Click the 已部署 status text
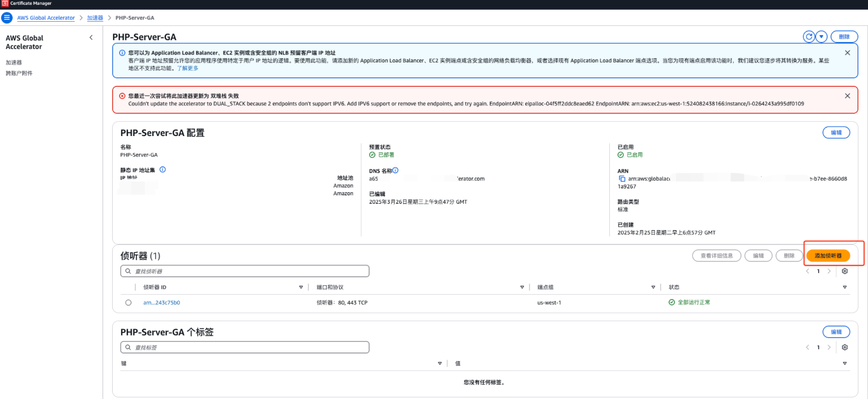This screenshot has width=868, height=399. [x=386, y=155]
